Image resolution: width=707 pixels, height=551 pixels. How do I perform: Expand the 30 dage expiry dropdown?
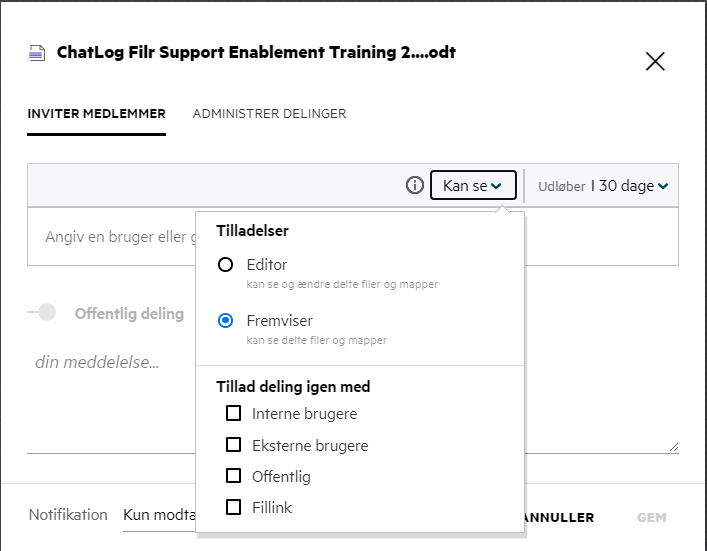pyautogui.click(x=603, y=186)
